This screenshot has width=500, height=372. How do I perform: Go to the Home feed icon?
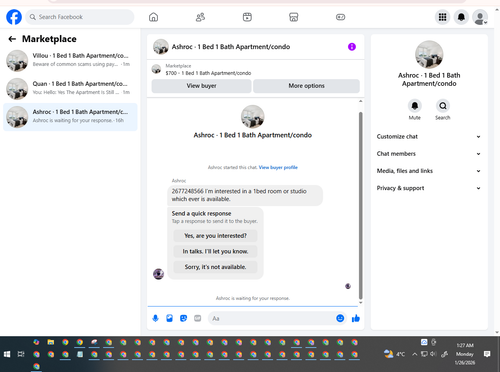pyautogui.click(x=153, y=17)
